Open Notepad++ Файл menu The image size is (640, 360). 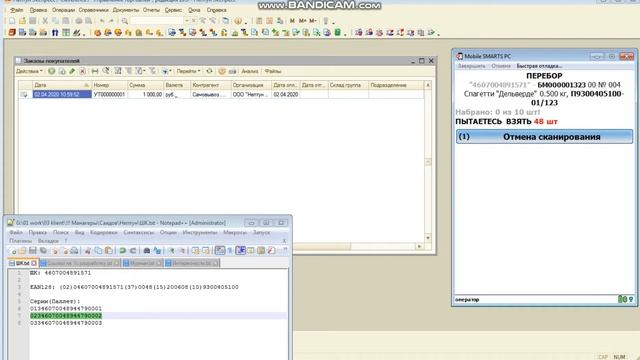click(x=16, y=232)
